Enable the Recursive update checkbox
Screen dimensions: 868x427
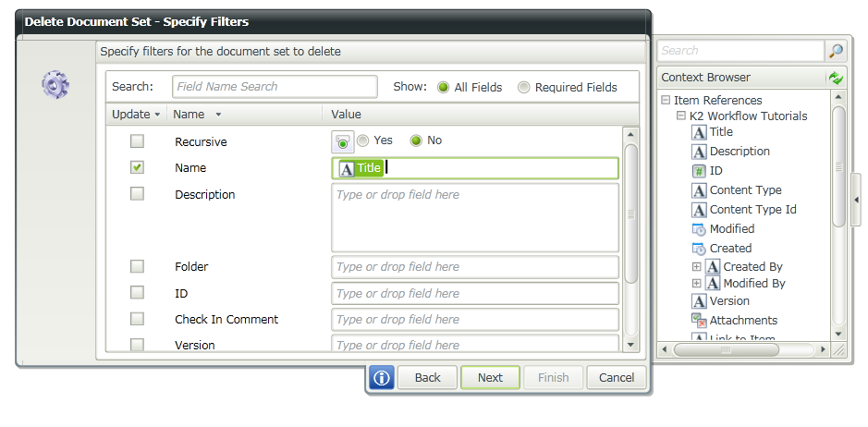pos(137,141)
